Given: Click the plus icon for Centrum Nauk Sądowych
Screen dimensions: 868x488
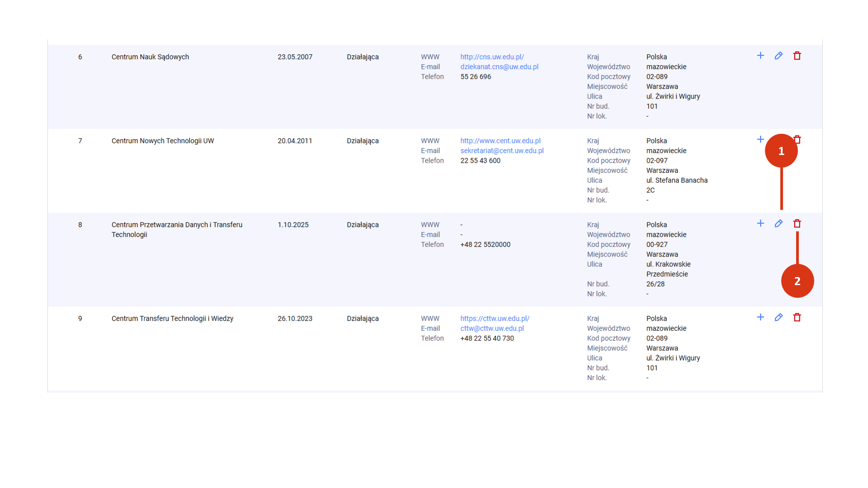Looking at the screenshot, I should [760, 56].
